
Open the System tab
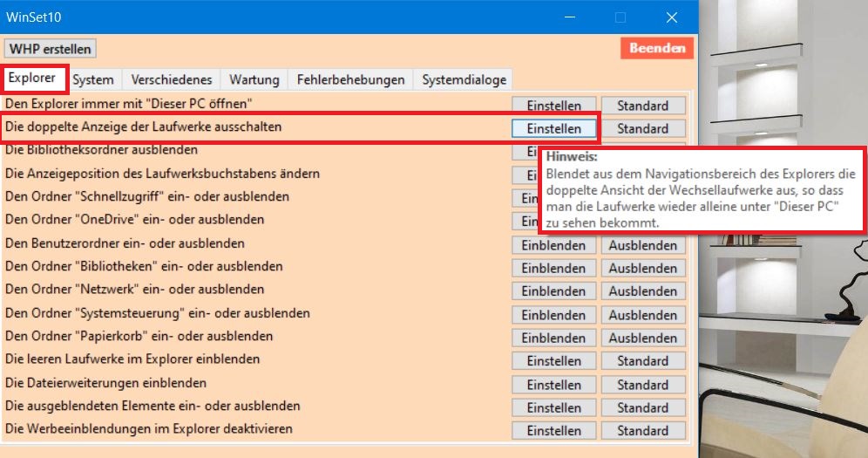coord(93,79)
